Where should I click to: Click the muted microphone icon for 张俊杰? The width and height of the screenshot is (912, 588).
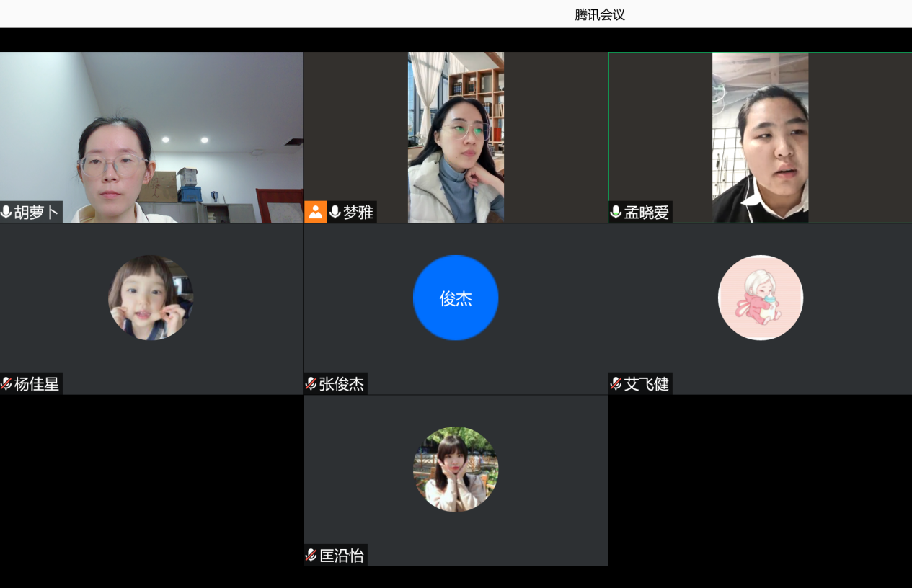(x=311, y=383)
